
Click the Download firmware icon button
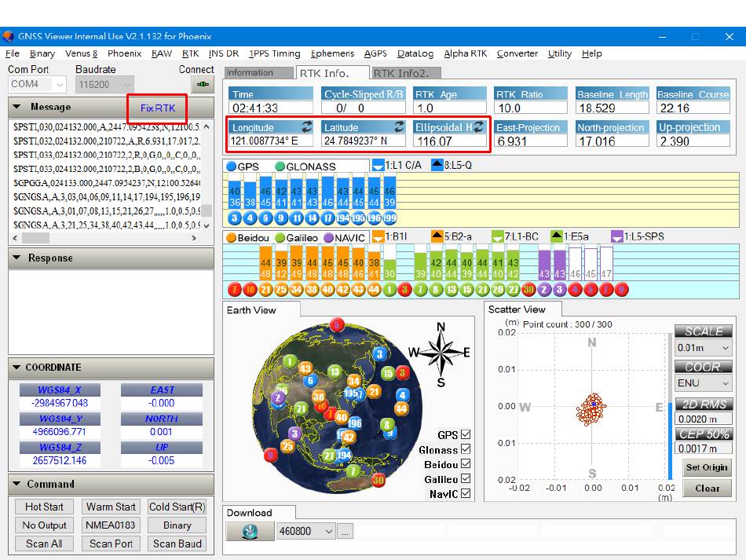click(x=250, y=532)
